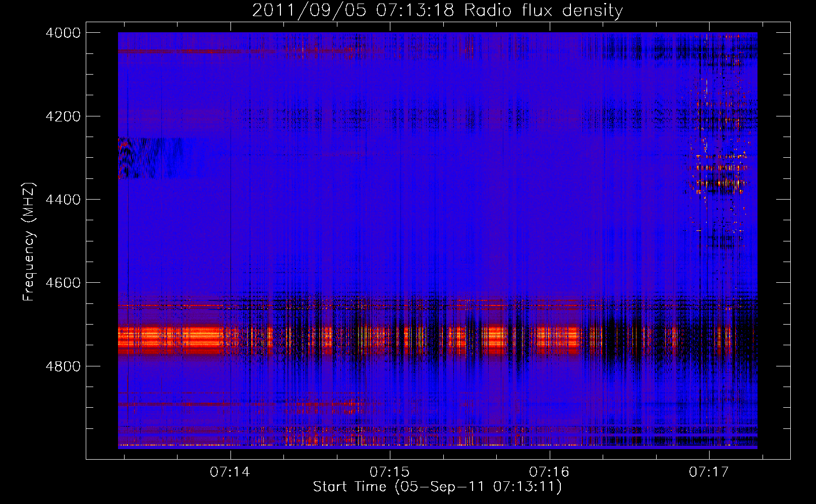Click the "Start Time (05-Sep-11 07:13:11)" axis label
This screenshot has width=816, height=504.
tap(437, 487)
